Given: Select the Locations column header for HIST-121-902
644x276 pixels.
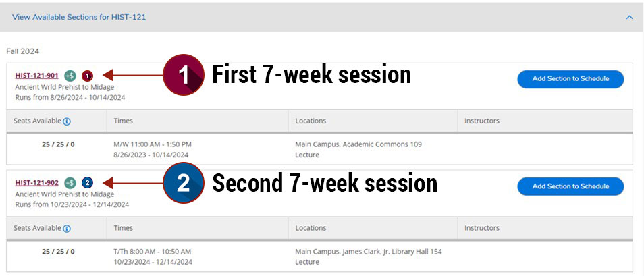Looking at the screenshot, I should (311, 228).
